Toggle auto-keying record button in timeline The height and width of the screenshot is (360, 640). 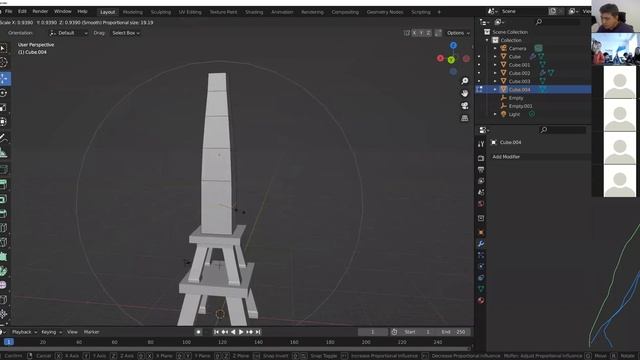point(198,332)
